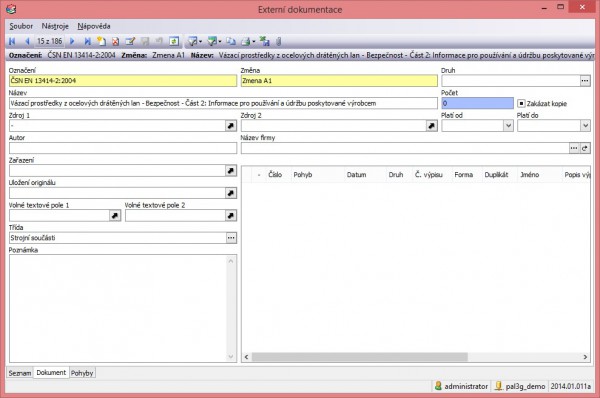Open the Druh selection ellipsis button
Image resolution: width=600 pixels, height=398 pixels.
(585, 81)
